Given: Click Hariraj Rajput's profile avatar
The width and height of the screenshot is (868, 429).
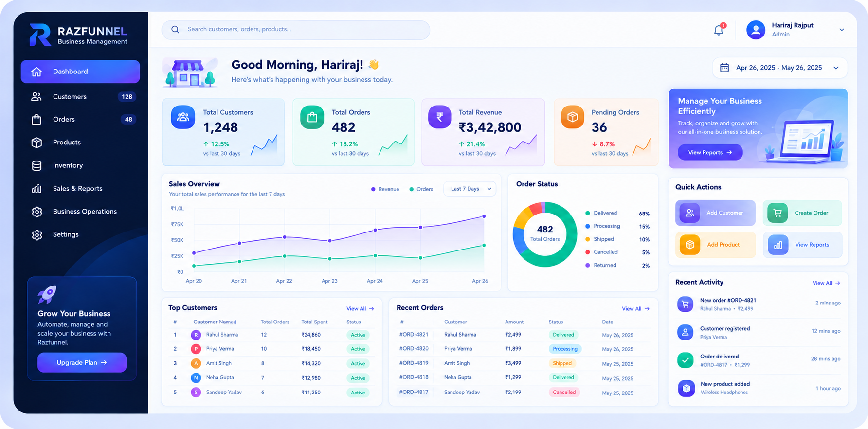Looking at the screenshot, I should [756, 30].
